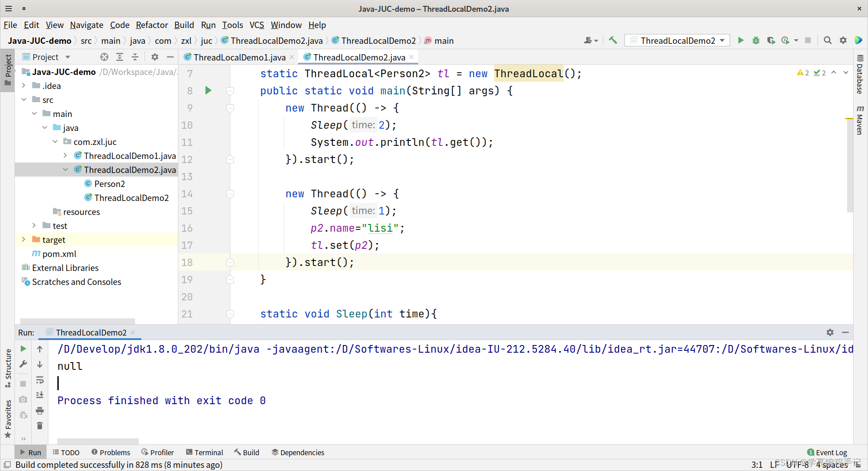Open Project view selector dropdown

tap(47, 57)
